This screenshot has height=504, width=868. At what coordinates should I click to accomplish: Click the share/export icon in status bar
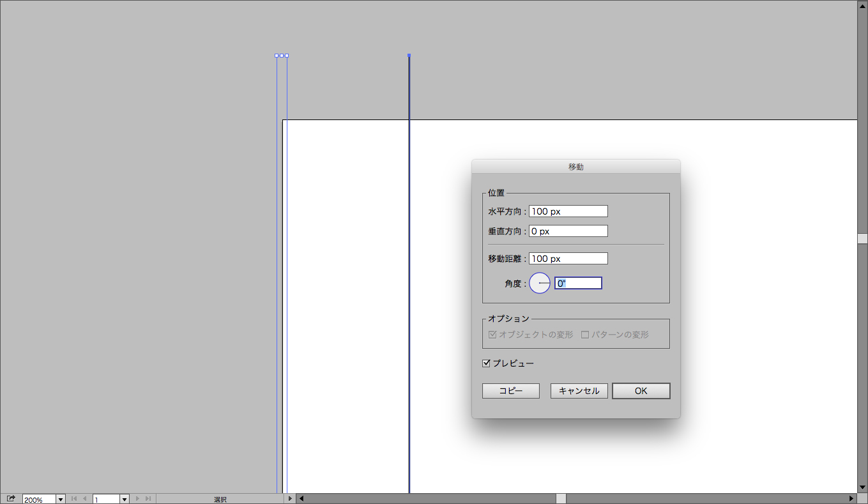(11, 499)
